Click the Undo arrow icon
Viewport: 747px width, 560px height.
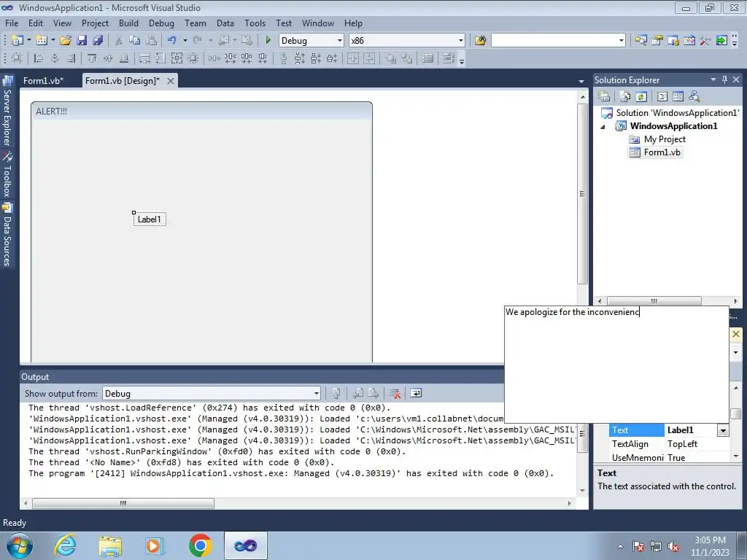(172, 41)
